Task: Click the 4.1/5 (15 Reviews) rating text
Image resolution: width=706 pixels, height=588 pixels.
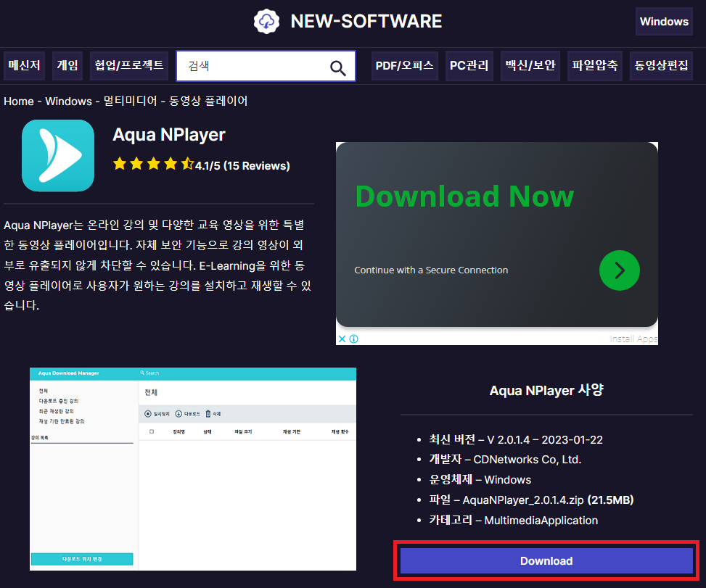Action: [x=242, y=165]
